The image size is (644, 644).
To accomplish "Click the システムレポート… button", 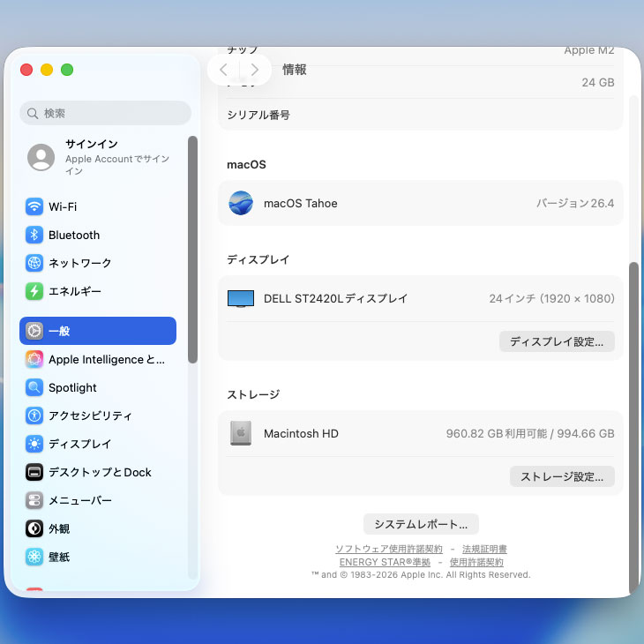I will (x=421, y=524).
